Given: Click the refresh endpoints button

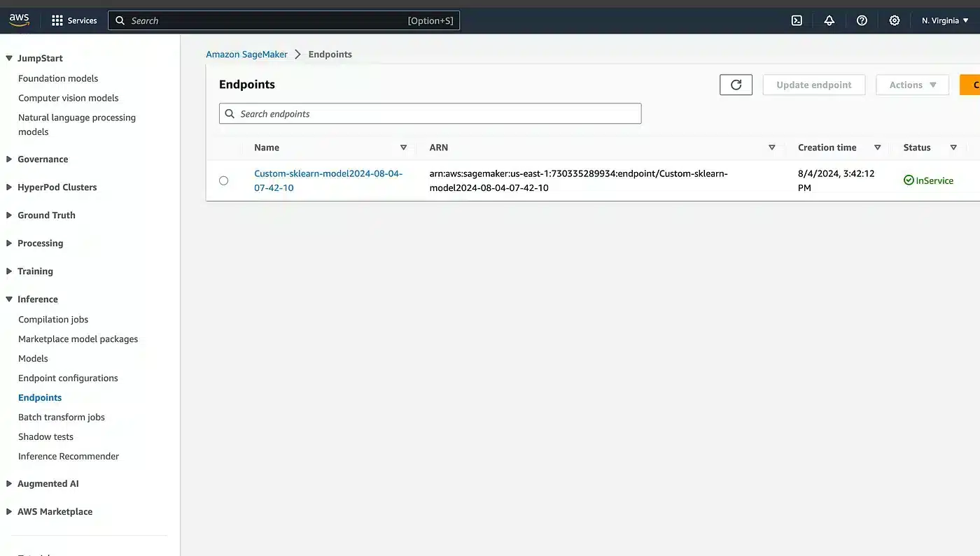Looking at the screenshot, I should coord(736,85).
